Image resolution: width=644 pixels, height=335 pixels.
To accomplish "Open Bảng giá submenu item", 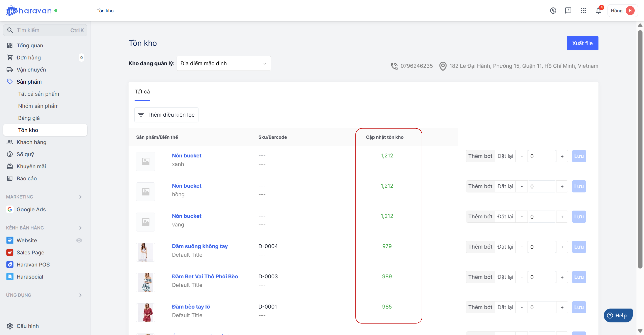I will pos(29,118).
